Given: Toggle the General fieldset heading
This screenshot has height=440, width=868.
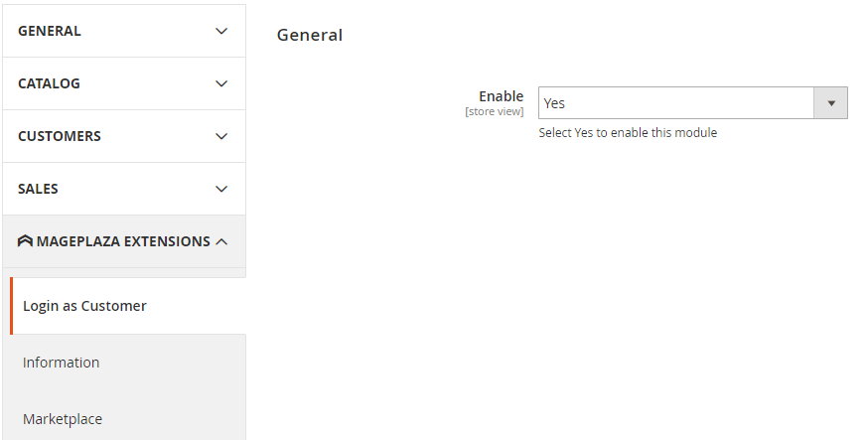Looking at the screenshot, I should click(x=310, y=35).
